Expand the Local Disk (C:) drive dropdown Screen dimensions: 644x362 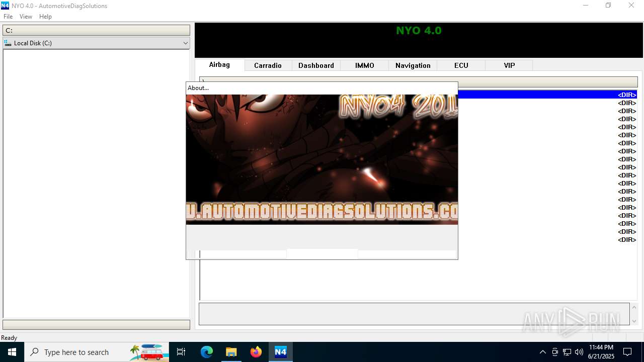(186, 43)
